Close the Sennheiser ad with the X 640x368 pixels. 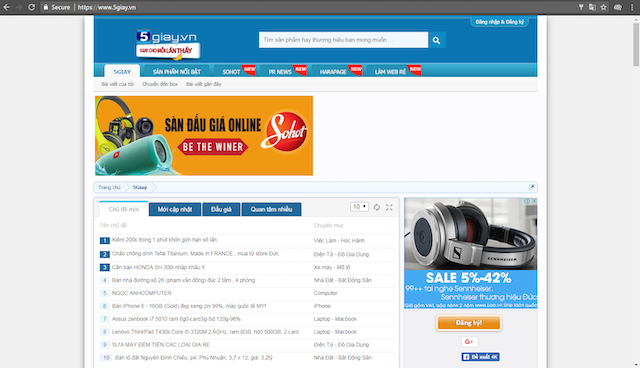tap(533, 201)
